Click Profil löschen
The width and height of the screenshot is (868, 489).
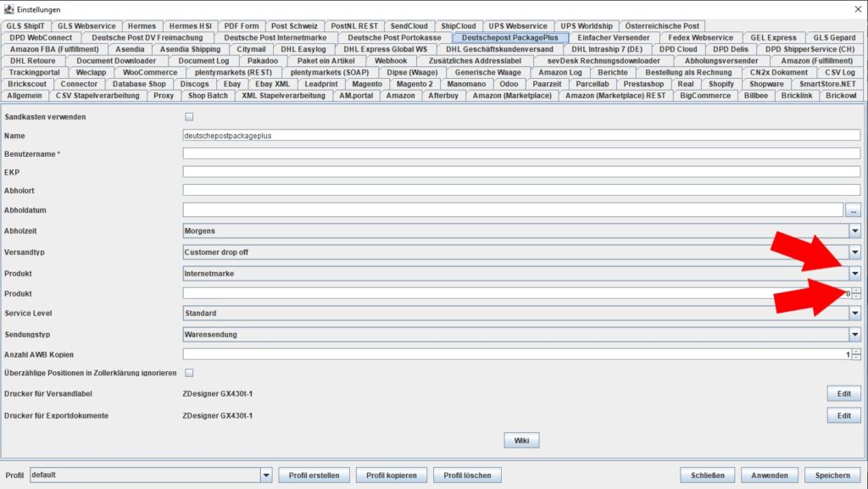pyautogui.click(x=467, y=475)
